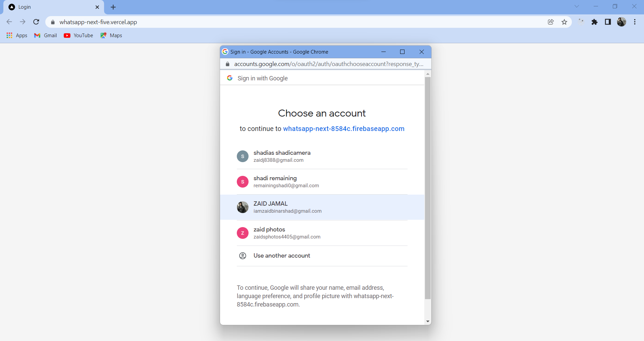Minimize the Google sign-in popup window

383,52
